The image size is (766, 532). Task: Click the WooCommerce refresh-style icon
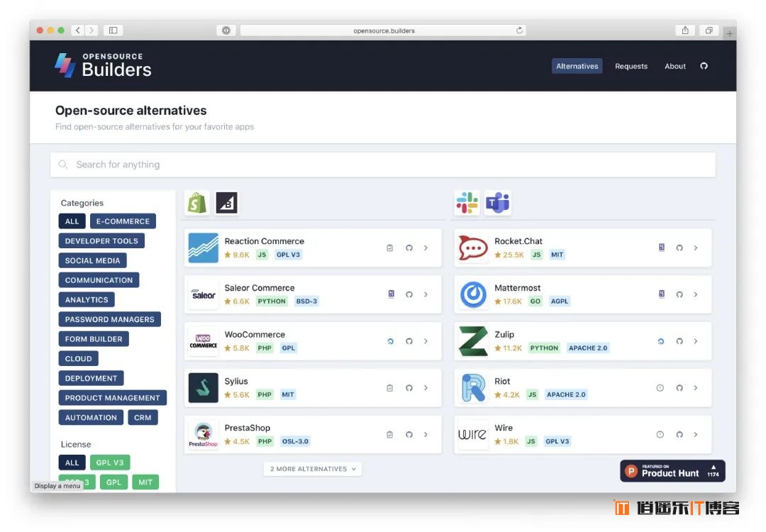tap(390, 341)
